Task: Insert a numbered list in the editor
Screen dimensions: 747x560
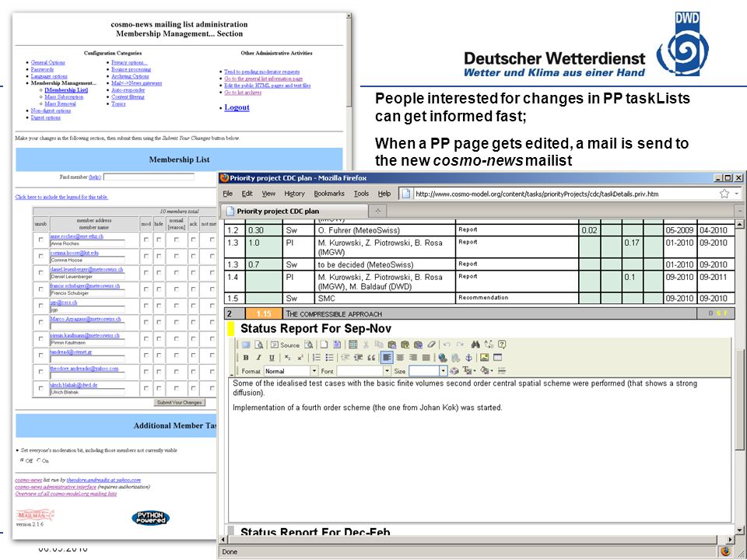Action: click(317, 358)
